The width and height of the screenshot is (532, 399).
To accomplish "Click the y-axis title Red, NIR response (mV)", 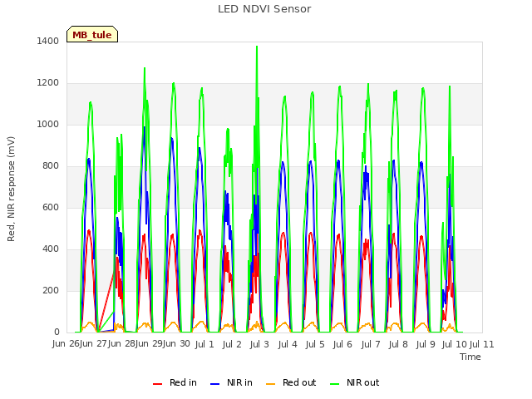I will coord(11,189).
